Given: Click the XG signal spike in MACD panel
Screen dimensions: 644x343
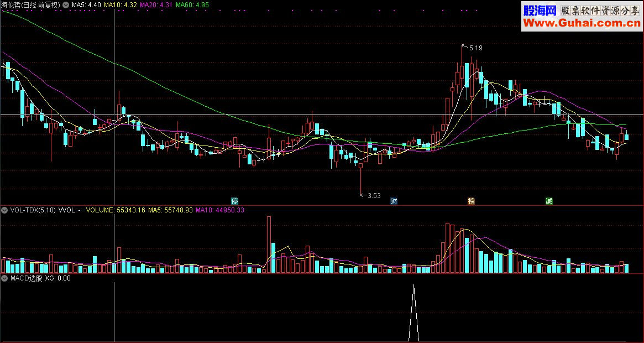Looking at the screenshot, I should tap(413, 313).
